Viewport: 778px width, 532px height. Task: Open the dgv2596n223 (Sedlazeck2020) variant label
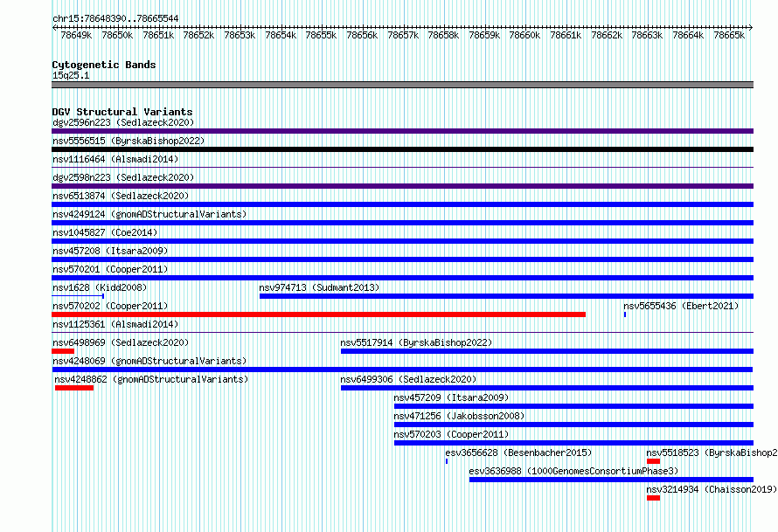tap(123, 122)
